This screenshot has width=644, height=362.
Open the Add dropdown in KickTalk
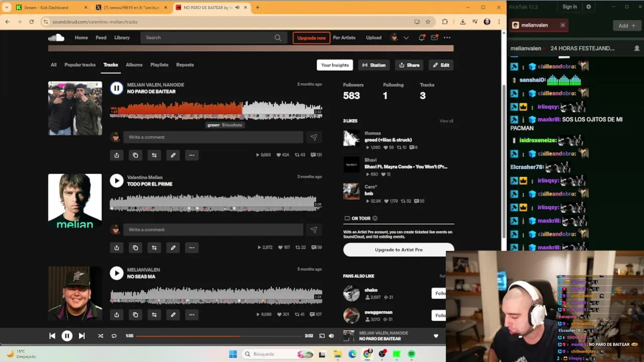627,26
